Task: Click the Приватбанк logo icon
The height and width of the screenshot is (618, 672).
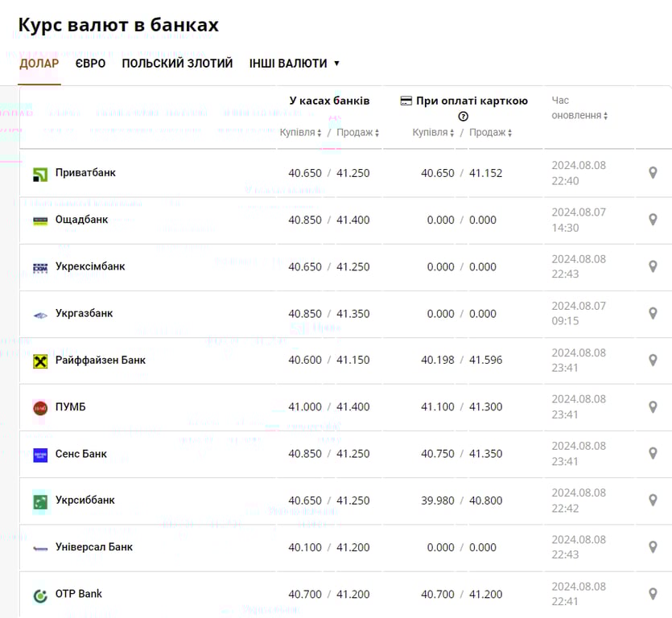Action: [x=40, y=174]
